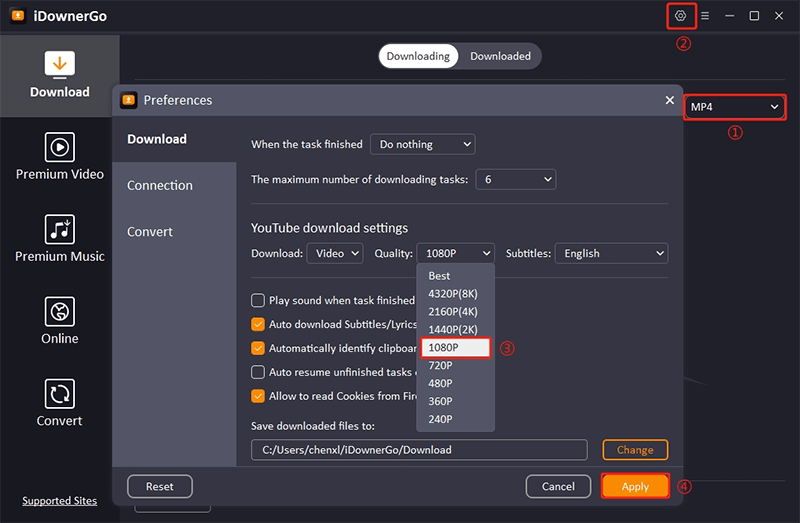Viewport: 800px width, 523px height.
Task: Expand the maximum downloading tasks dropdown
Action: (515, 180)
